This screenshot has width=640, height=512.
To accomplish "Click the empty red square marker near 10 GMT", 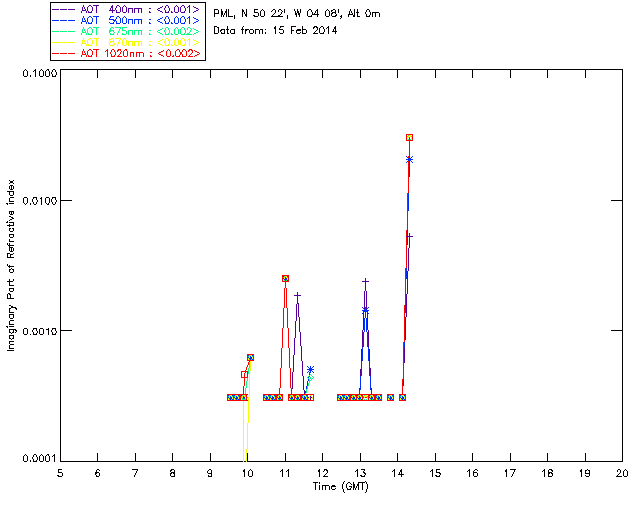I will click(x=244, y=375).
